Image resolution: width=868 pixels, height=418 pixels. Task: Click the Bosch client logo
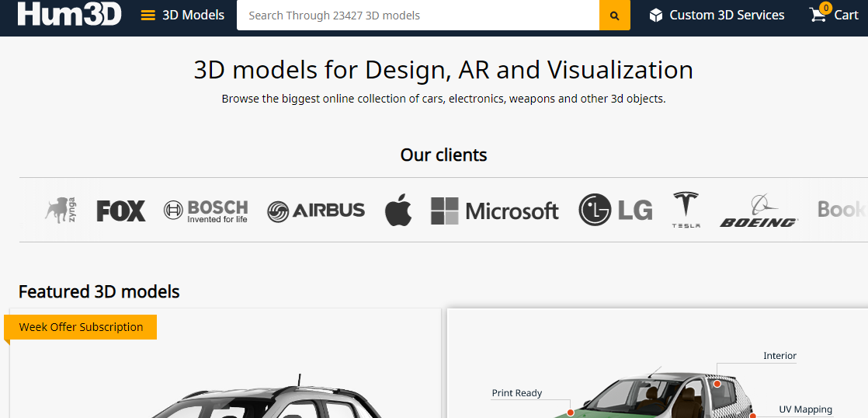click(x=206, y=211)
